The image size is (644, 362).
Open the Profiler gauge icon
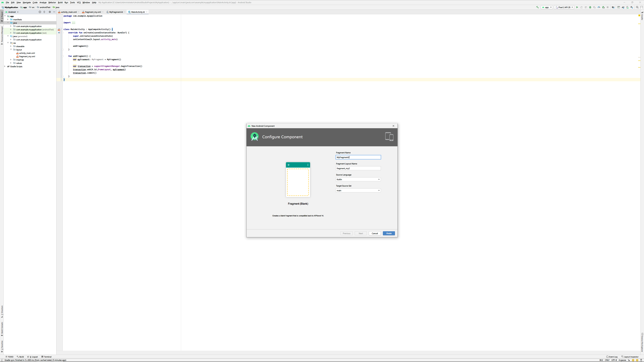599,7
